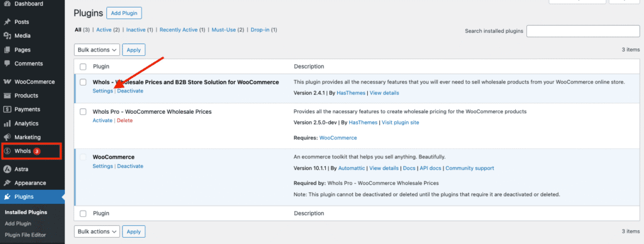Select the bold WooCommerce plugin title
This screenshot has height=244, width=644.
pos(113,157)
